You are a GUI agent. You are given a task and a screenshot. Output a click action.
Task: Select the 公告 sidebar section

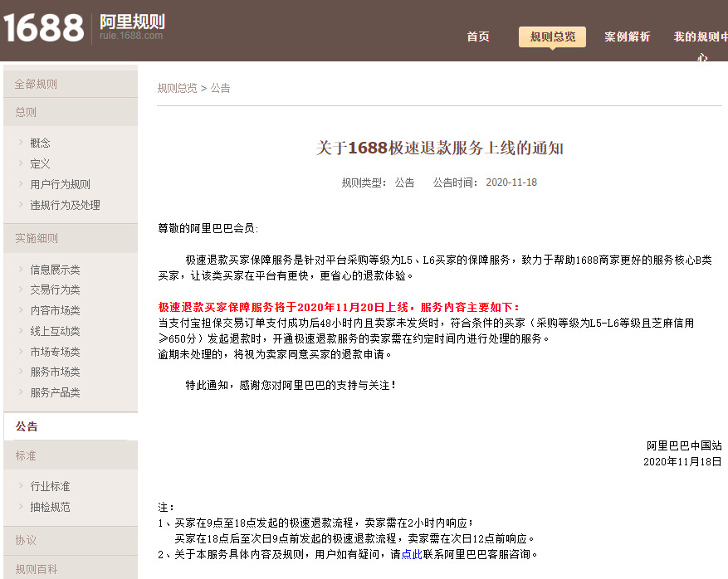tap(71, 426)
